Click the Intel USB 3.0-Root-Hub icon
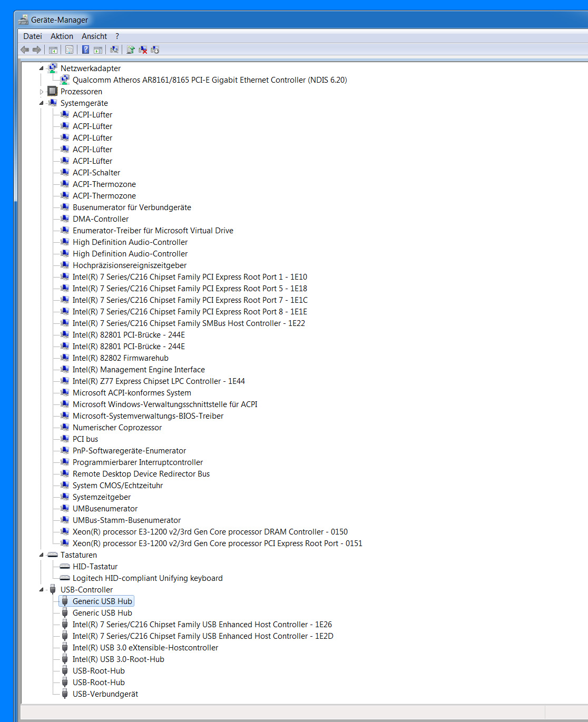 (x=64, y=659)
